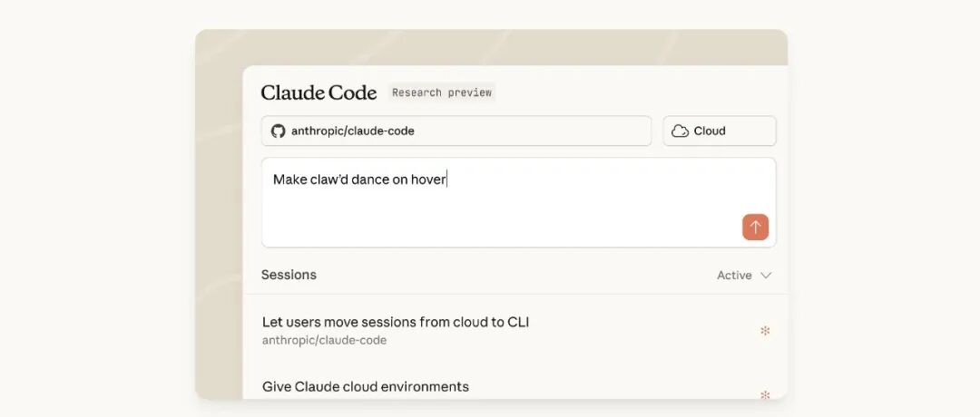
Task: Click the repository name text in selector
Action: click(x=353, y=131)
